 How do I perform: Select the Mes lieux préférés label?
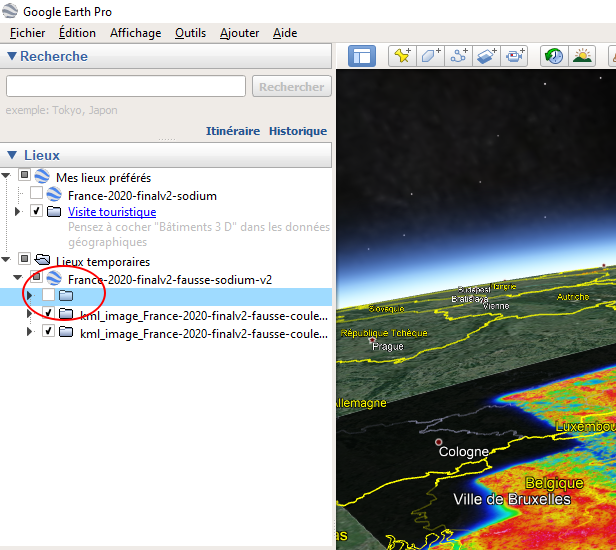tap(103, 178)
